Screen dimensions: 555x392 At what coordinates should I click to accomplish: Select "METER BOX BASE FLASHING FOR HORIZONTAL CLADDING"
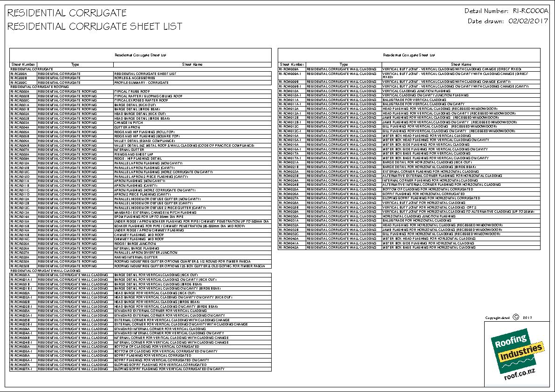(429, 247)
